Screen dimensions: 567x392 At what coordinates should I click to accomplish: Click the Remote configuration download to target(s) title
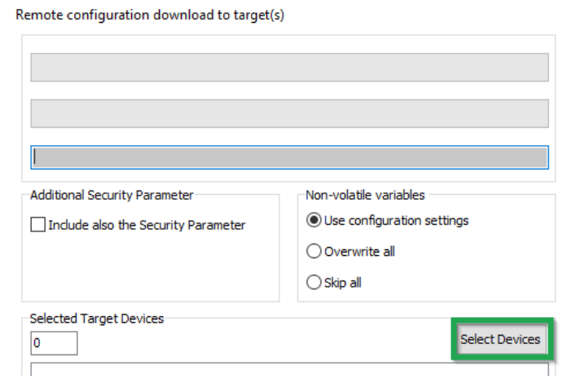click(150, 15)
